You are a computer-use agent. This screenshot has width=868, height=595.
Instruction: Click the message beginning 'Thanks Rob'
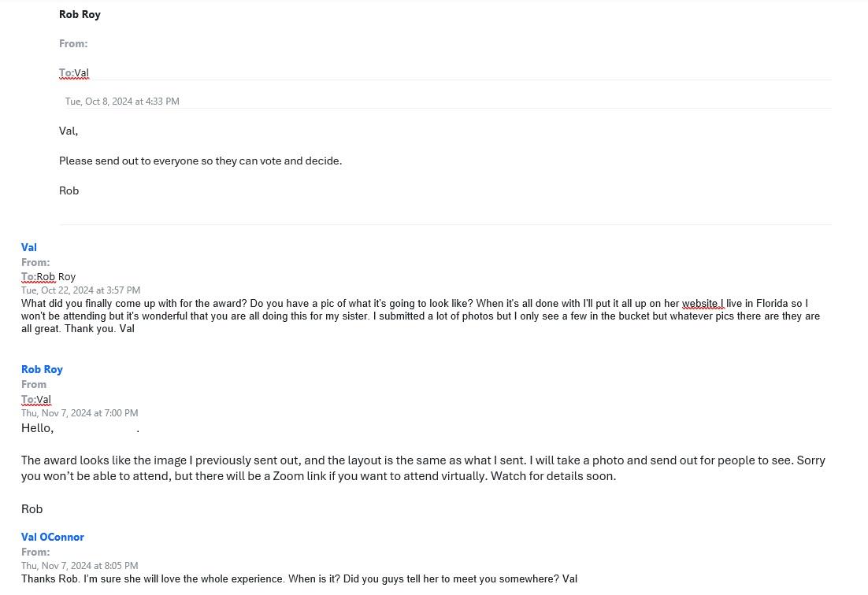coord(299,579)
